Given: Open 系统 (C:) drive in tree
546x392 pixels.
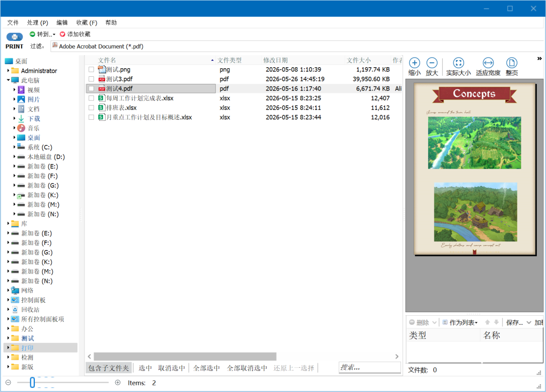Looking at the screenshot, I should point(40,147).
